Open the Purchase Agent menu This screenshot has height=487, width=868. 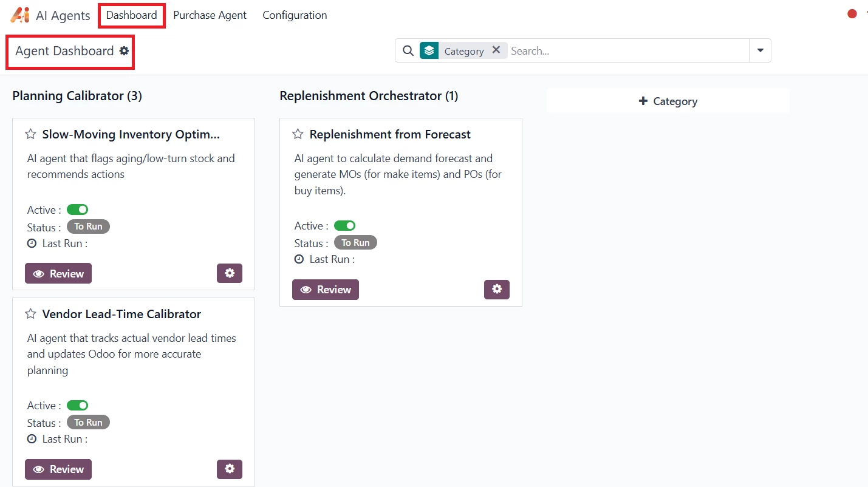pos(210,15)
